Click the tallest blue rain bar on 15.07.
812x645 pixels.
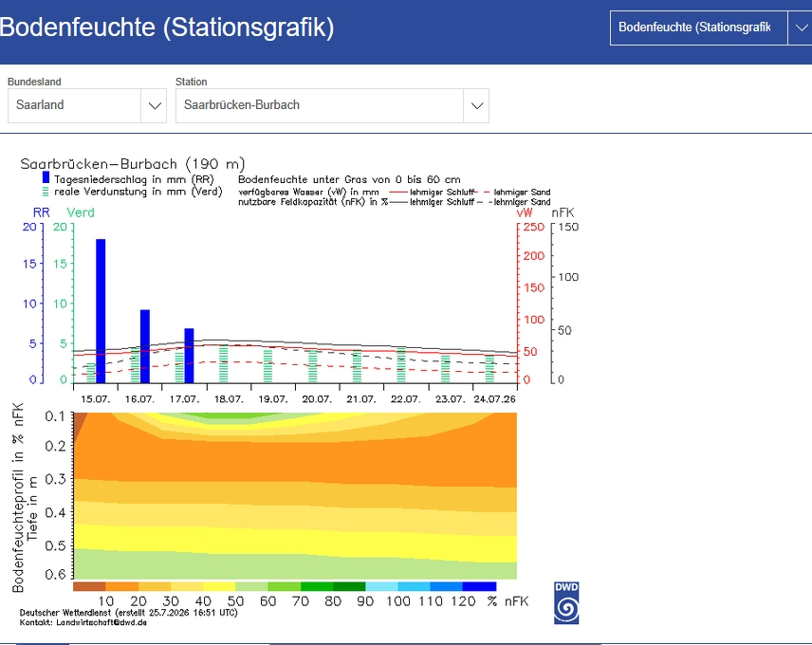click(101, 311)
